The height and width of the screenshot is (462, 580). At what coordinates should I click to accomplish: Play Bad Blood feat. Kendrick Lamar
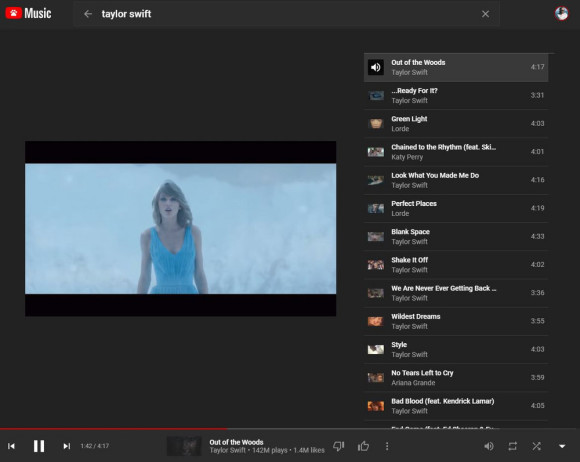coord(456,406)
